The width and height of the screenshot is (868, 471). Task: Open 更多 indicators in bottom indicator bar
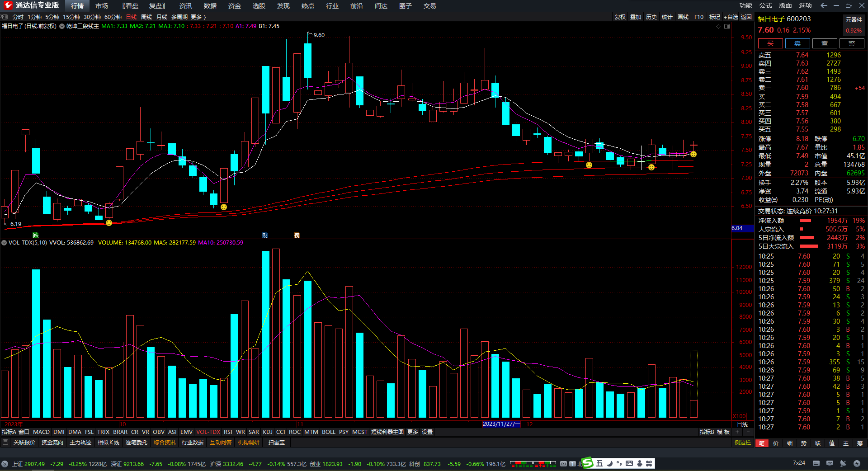413,432
